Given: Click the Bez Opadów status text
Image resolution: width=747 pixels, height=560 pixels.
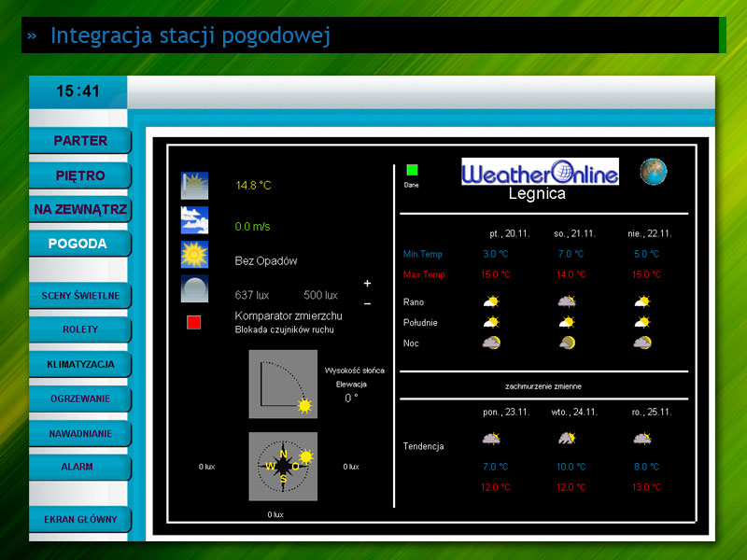Looking at the screenshot, I should pos(266,261).
